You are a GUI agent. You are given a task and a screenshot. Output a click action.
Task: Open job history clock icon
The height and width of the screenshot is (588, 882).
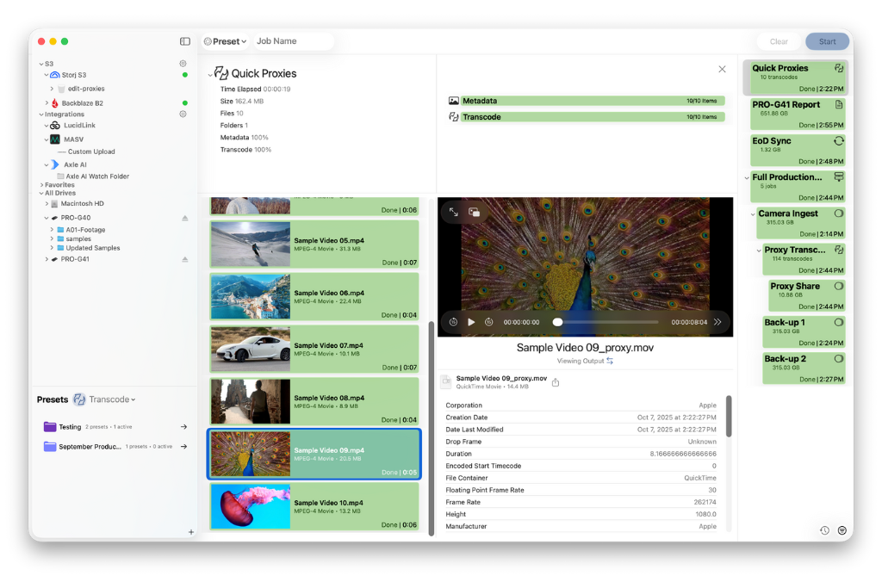(824, 530)
